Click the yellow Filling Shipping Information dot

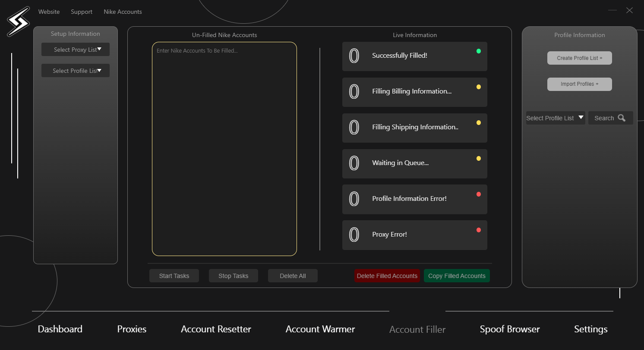(x=478, y=123)
